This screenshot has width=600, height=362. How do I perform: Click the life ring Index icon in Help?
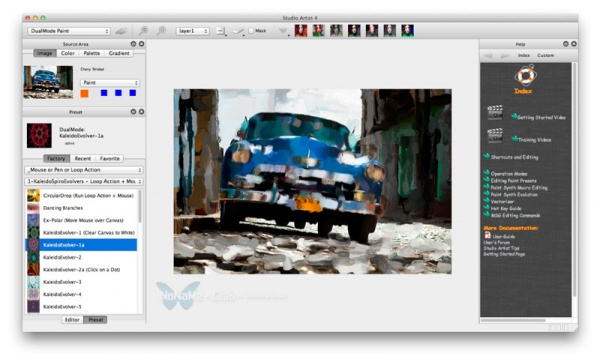[525, 75]
